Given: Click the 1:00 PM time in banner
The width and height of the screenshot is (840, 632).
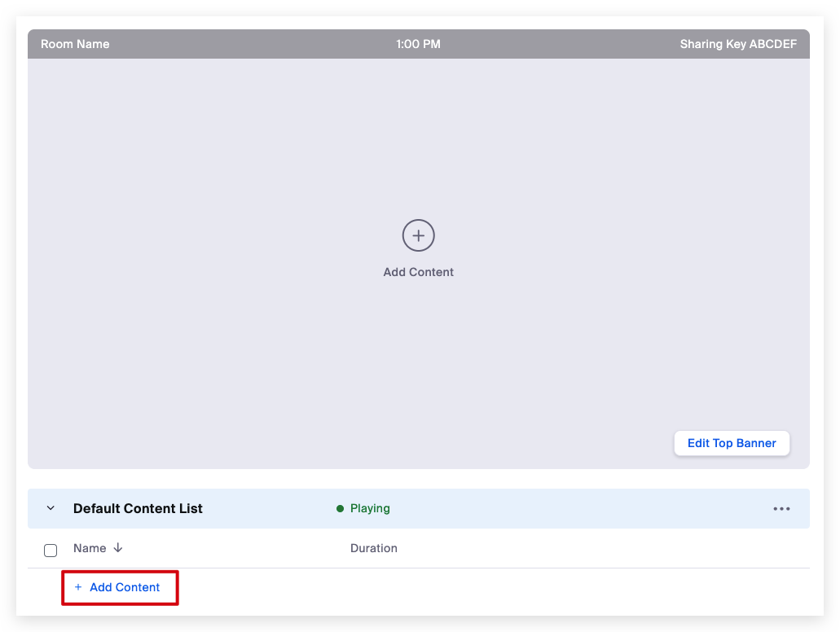Looking at the screenshot, I should (418, 44).
